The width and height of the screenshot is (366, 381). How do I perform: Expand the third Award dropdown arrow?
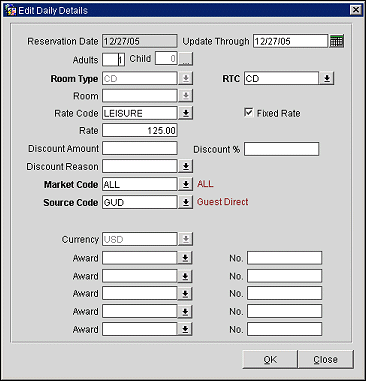[185, 293]
